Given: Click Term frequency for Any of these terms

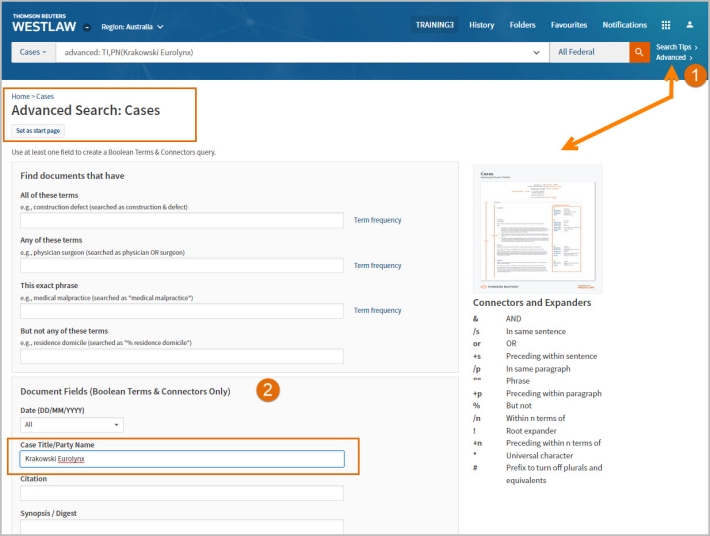Looking at the screenshot, I should pos(377,265).
